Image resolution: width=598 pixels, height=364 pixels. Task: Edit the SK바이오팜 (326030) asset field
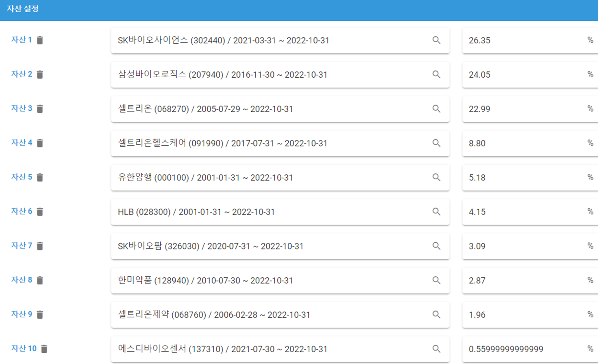click(x=280, y=246)
